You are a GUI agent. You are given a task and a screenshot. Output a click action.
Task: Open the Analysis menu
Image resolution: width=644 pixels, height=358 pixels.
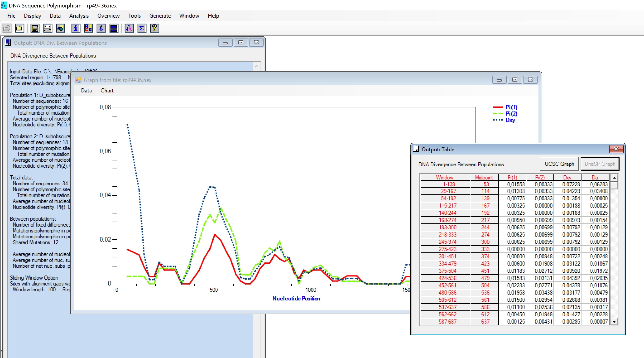click(79, 16)
